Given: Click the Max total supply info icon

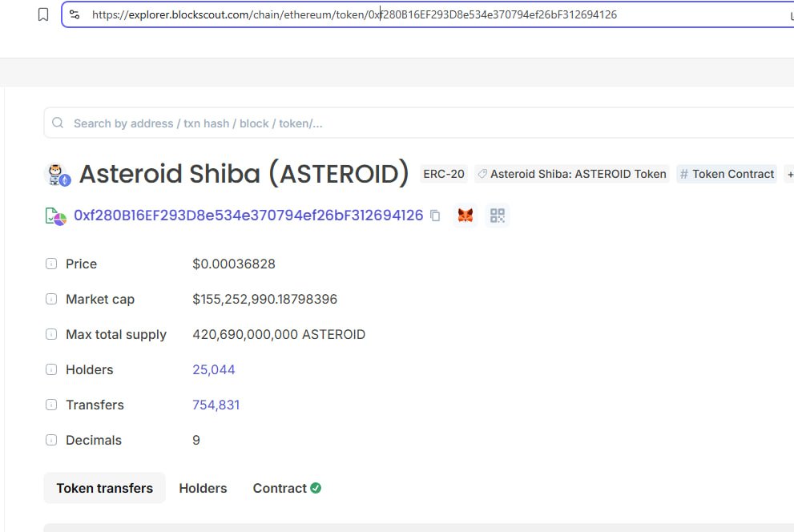Looking at the screenshot, I should tap(51, 334).
